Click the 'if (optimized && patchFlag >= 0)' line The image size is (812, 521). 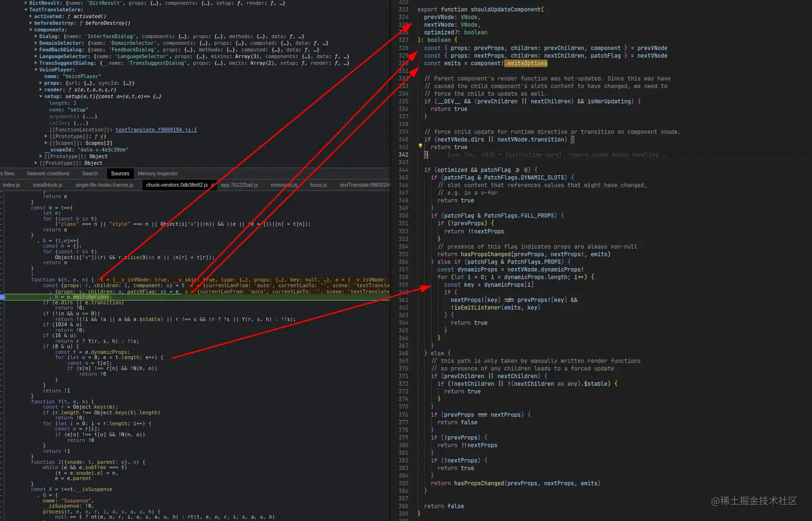481,170
